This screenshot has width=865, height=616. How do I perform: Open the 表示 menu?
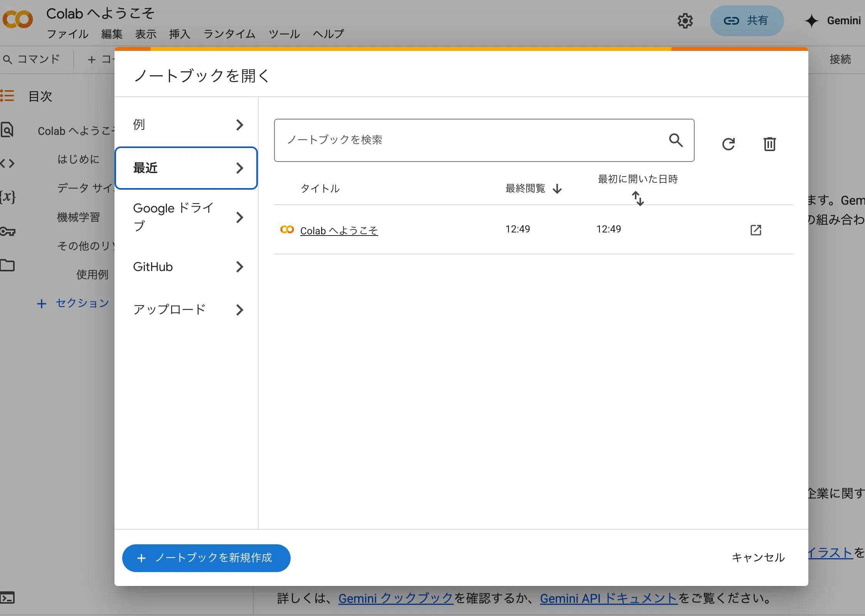click(146, 34)
